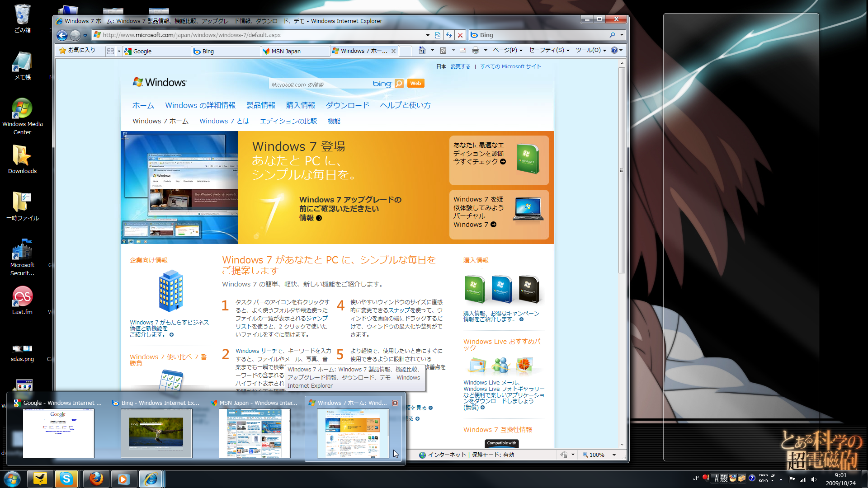Toggle Compatibility View icon in address bar
The width and height of the screenshot is (868, 488).
click(438, 35)
